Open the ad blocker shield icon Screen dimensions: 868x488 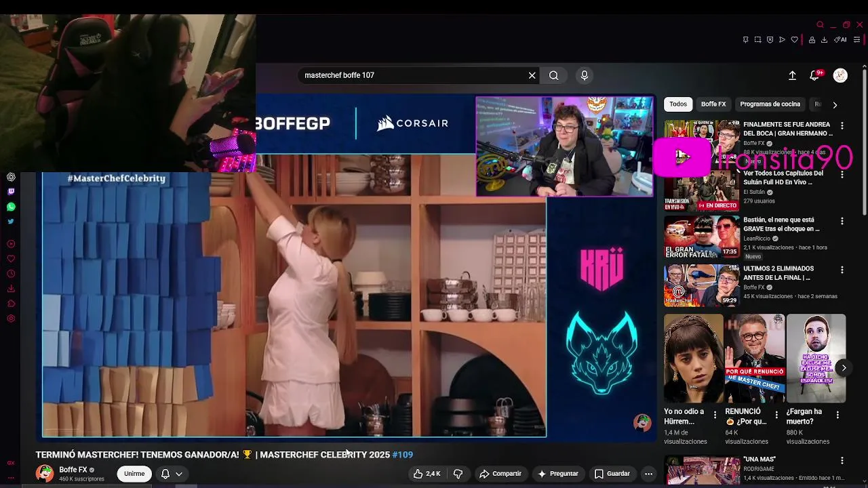[x=770, y=40]
